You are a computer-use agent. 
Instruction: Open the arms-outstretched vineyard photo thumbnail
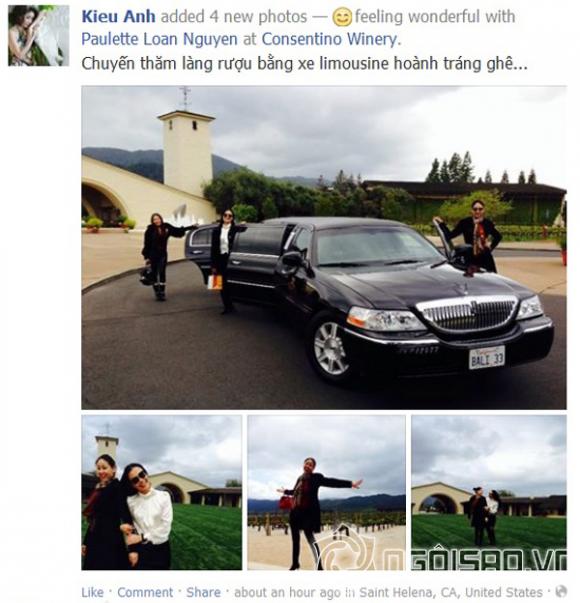click(x=326, y=492)
